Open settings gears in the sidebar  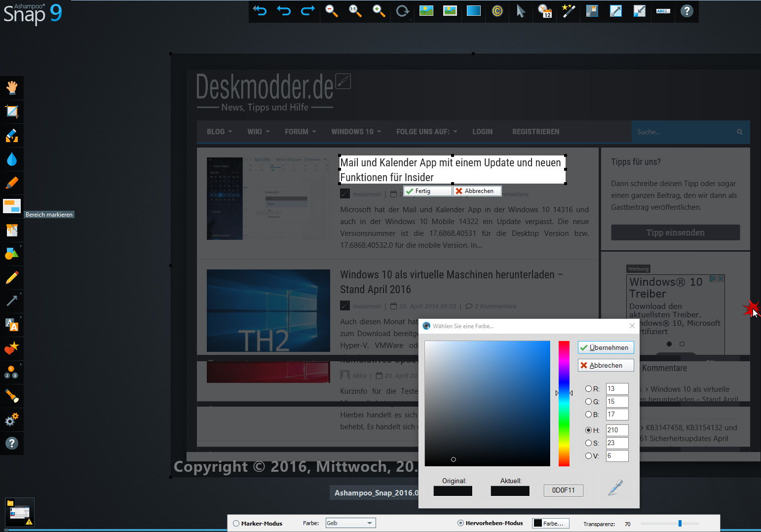point(12,419)
